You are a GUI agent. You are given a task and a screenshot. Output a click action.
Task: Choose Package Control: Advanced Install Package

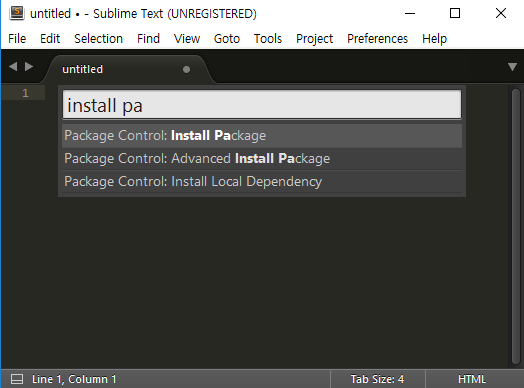click(262, 158)
